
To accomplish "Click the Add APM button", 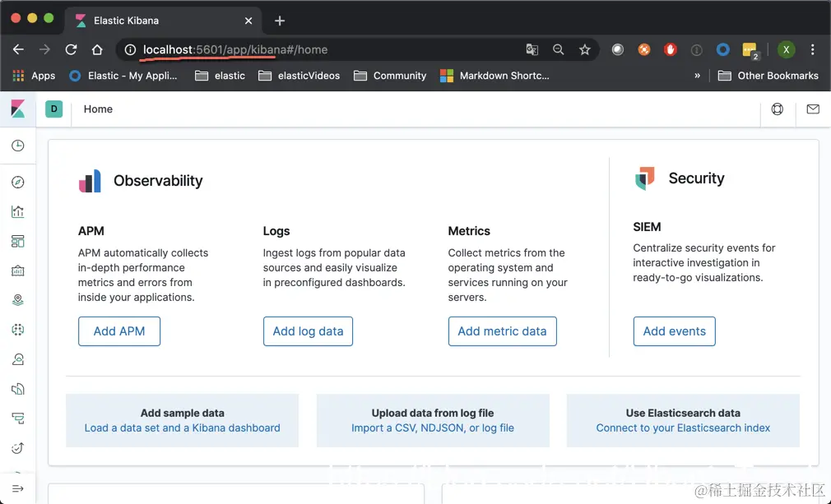I will [x=119, y=331].
